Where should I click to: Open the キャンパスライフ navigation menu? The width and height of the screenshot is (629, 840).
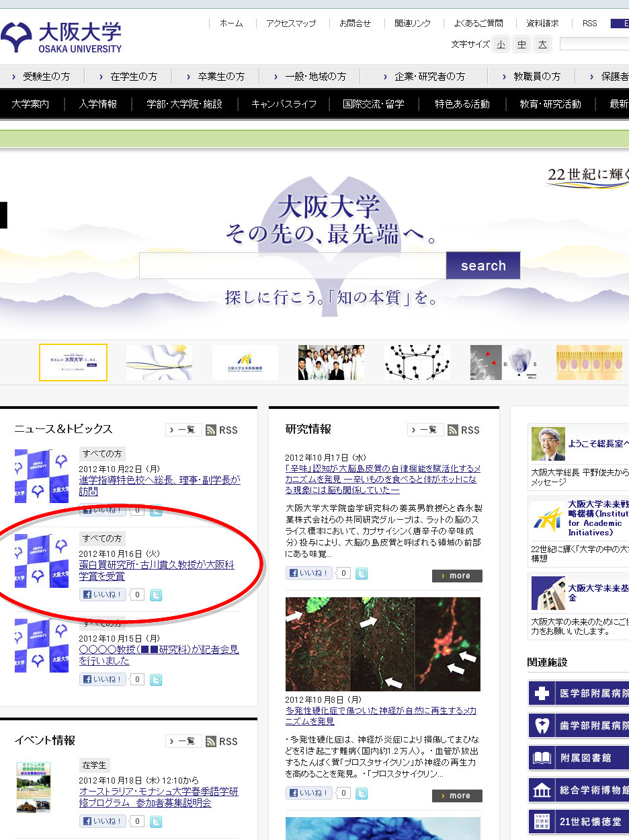point(284,104)
